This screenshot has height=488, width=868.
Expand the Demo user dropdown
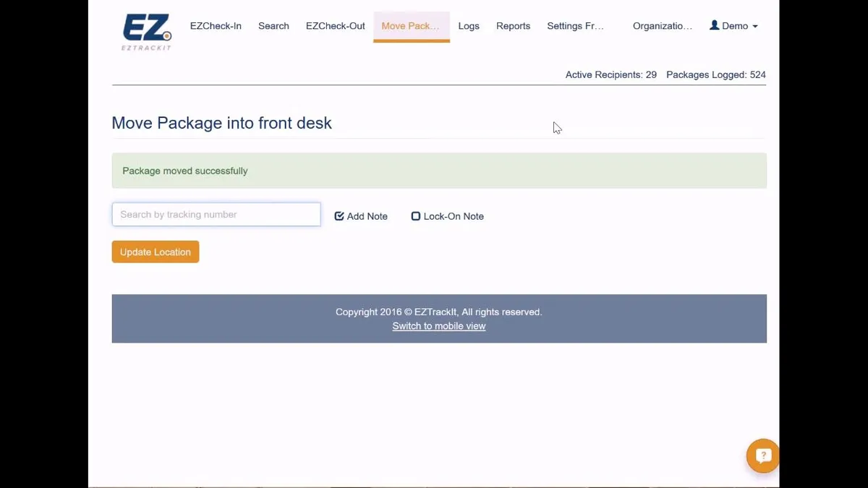[734, 26]
